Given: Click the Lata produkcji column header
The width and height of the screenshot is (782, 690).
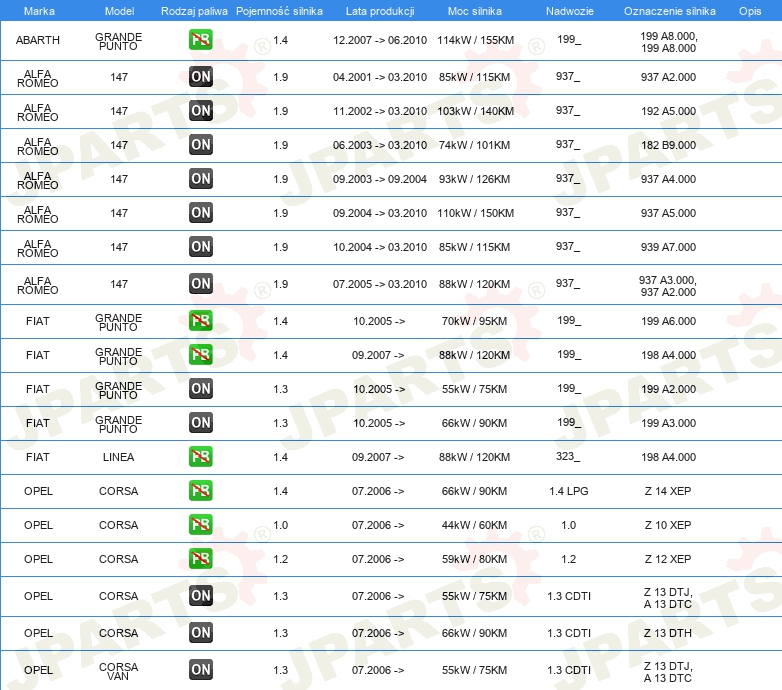Looking at the screenshot, I should [x=379, y=11].
